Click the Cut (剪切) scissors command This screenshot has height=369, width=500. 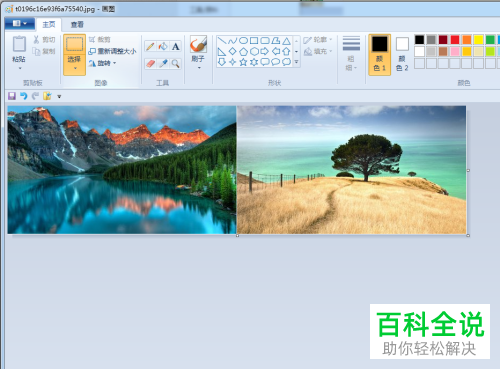pos(44,40)
